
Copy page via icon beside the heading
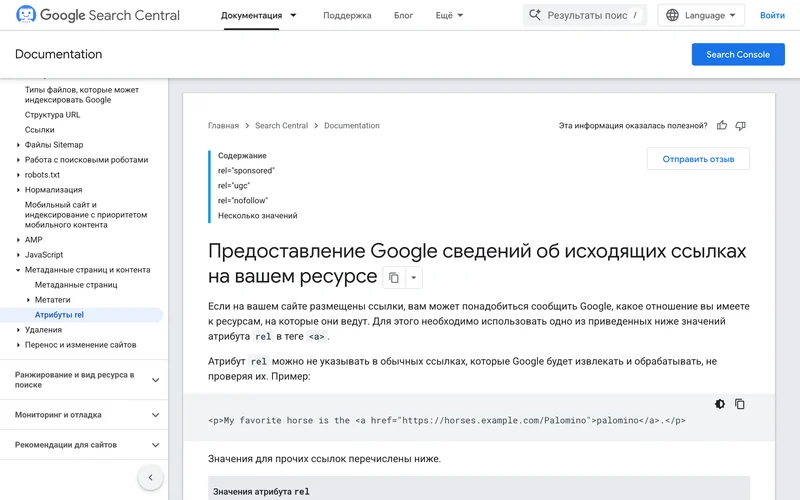pyautogui.click(x=393, y=278)
